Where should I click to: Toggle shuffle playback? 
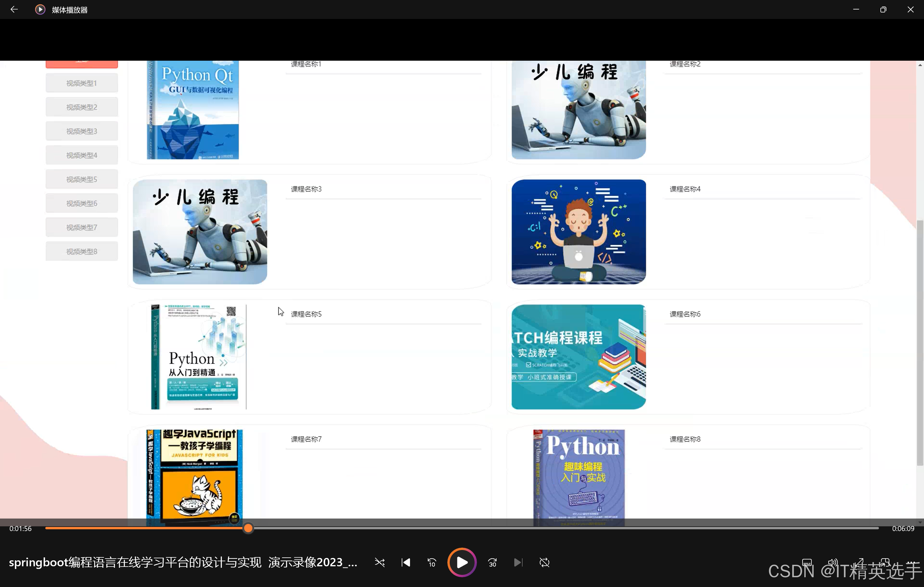[379, 562]
